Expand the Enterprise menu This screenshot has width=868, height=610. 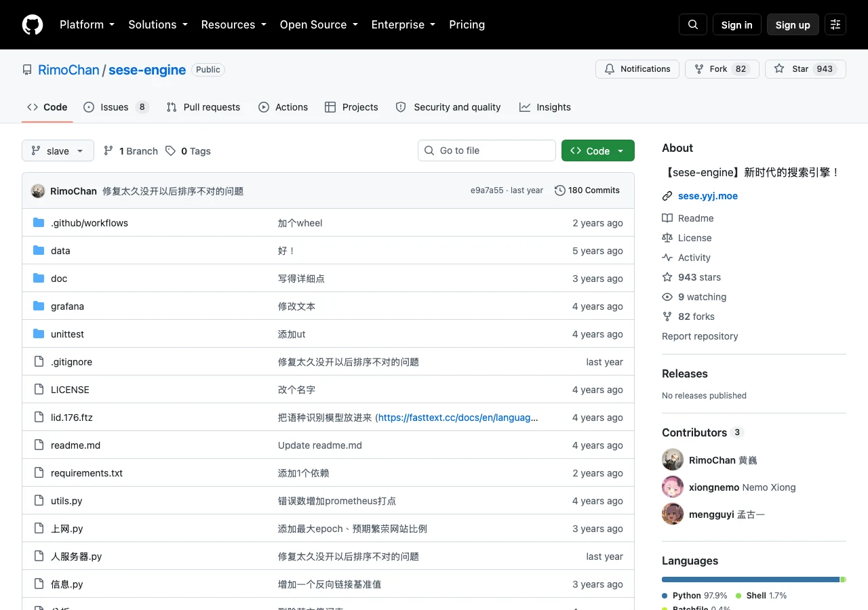point(403,24)
